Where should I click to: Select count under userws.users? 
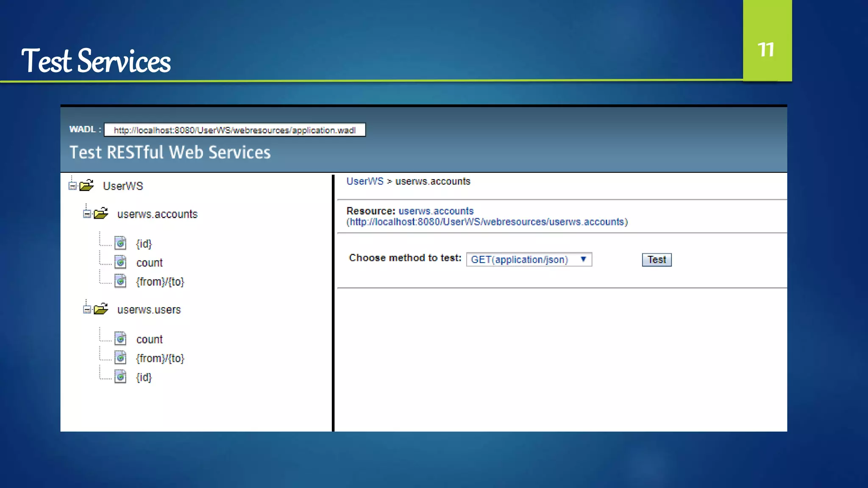[149, 340]
